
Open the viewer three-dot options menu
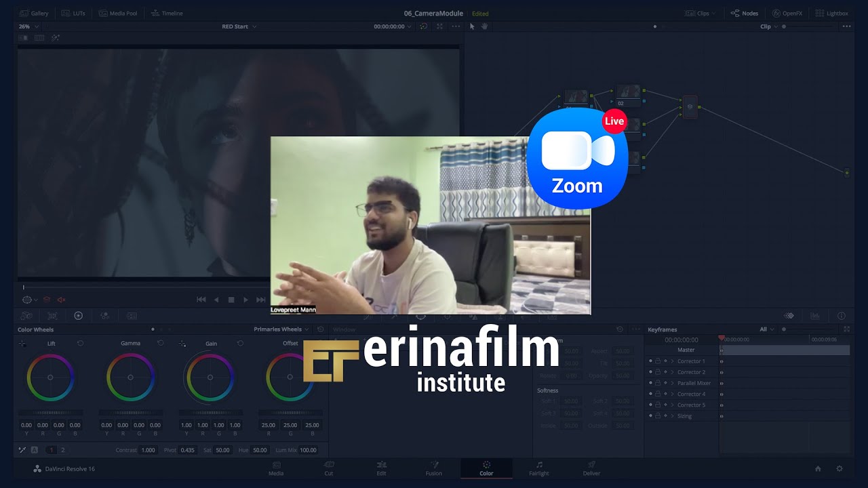tap(455, 26)
